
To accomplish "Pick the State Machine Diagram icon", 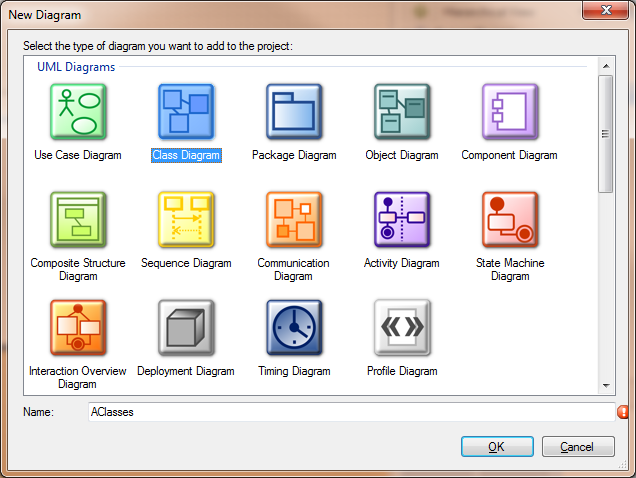I will pyautogui.click(x=510, y=220).
